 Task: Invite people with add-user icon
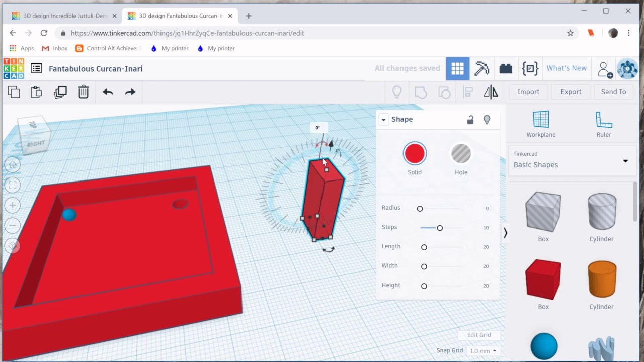point(605,69)
